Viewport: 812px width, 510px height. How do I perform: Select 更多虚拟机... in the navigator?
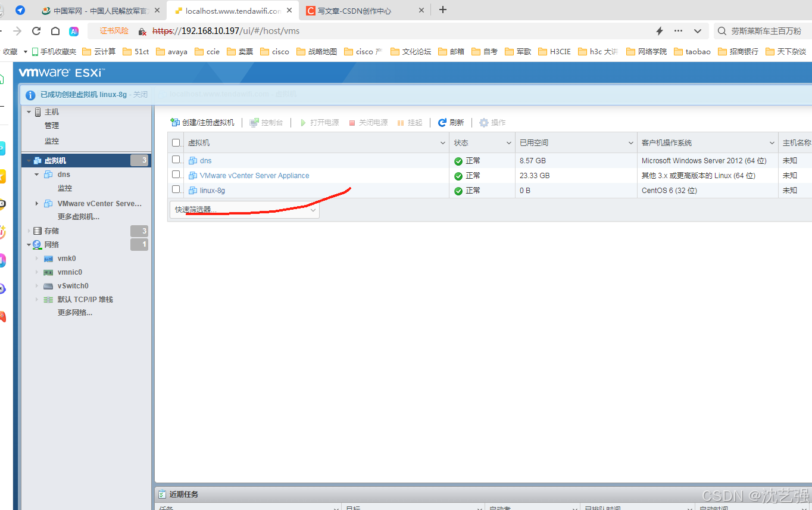[79, 217]
